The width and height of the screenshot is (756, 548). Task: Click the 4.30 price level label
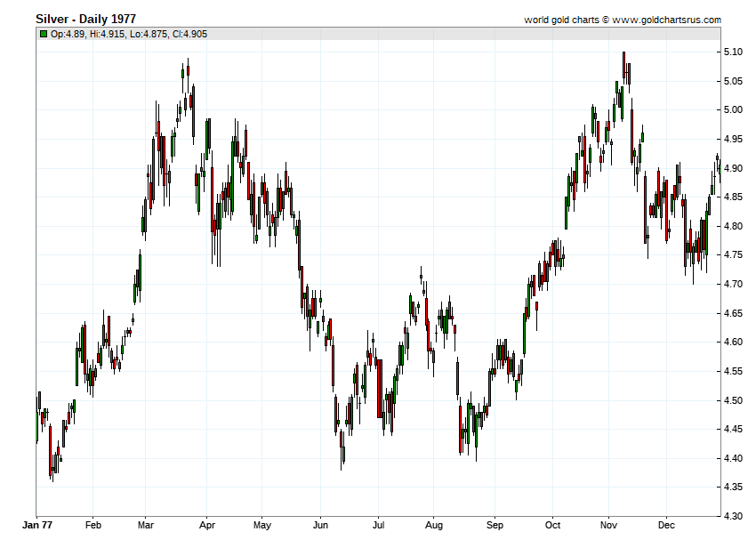click(x=733, y=516)
